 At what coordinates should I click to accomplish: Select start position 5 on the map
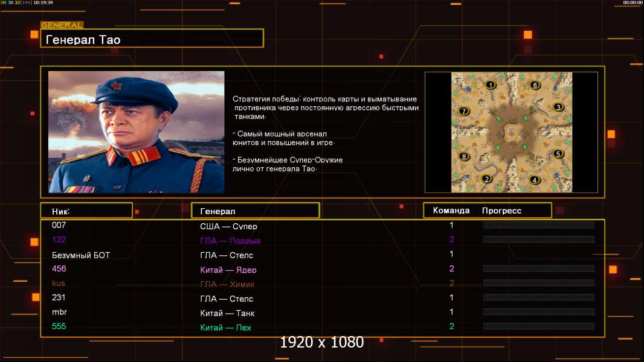tap(558, 154)
